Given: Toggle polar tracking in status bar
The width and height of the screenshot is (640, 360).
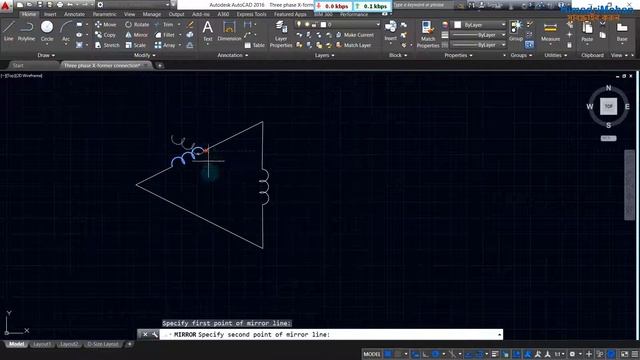Looking at the screenshot, I should tap(435, 354).
